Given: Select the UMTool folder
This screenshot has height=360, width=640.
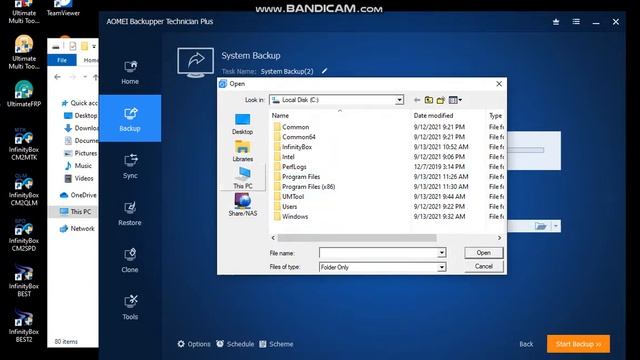Looking at the screenshot, I should tap(293, 196).
